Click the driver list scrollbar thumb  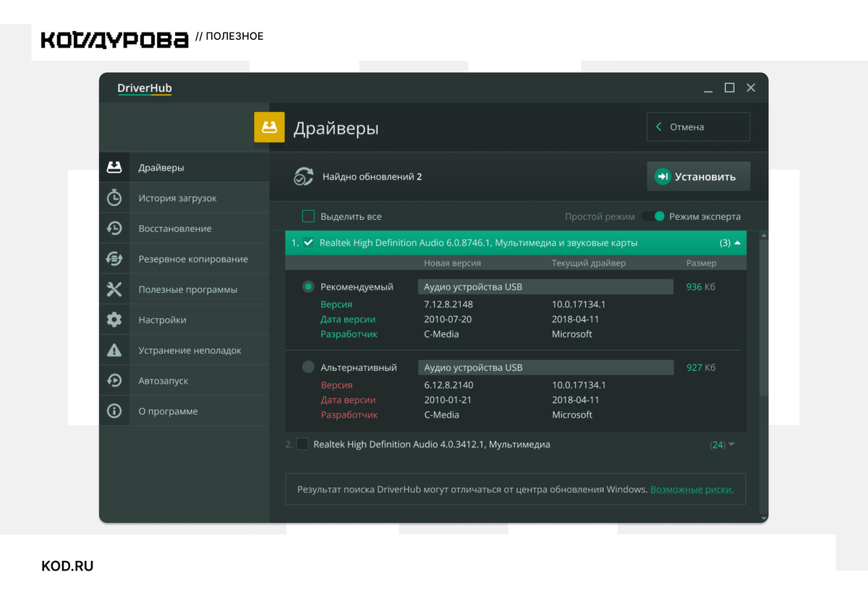click(764, 318)
